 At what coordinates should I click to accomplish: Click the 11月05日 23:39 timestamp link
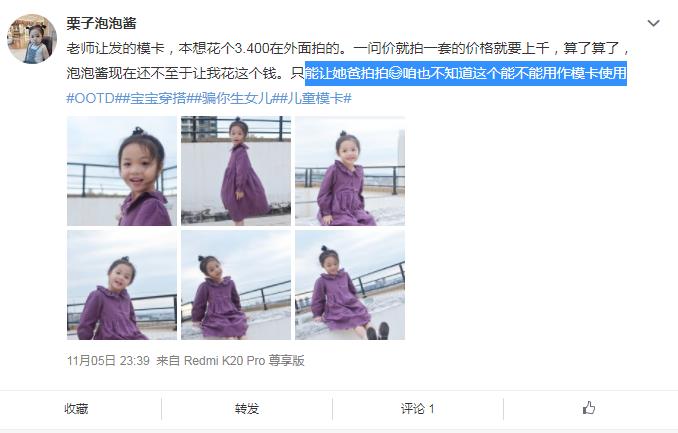click(x=108, y=360)
